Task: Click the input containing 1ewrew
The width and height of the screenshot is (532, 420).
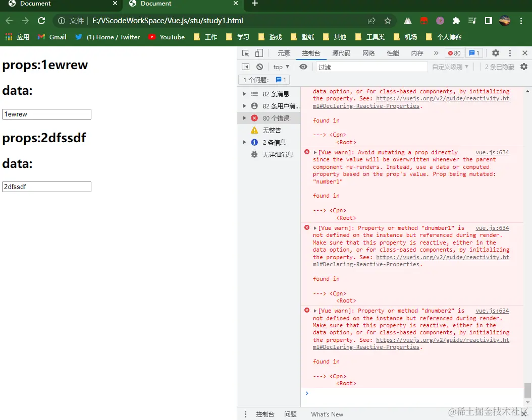Action: [46, 114]
